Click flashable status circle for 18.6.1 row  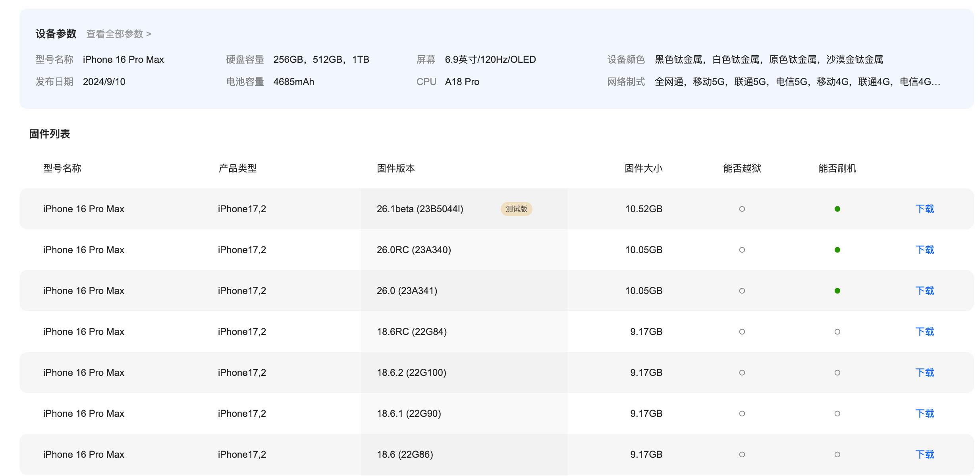click(x=837, y=414)
